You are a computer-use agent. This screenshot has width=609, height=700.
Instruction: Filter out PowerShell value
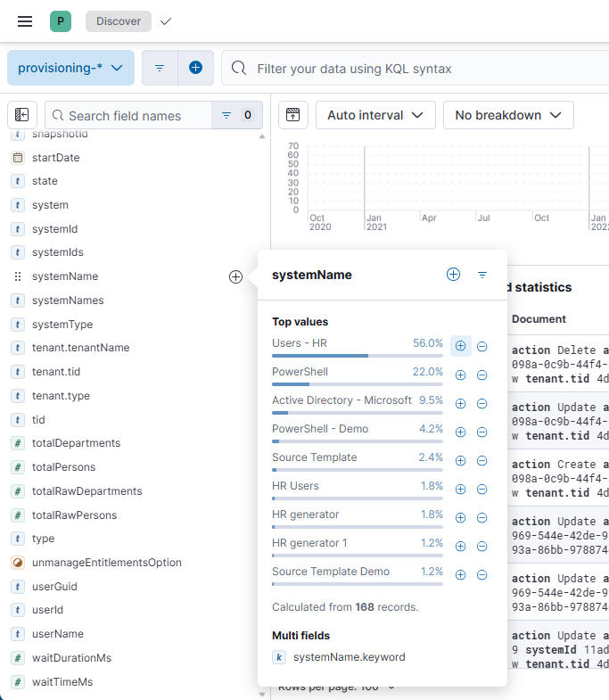pyautogui.click(x=481, y=375)
